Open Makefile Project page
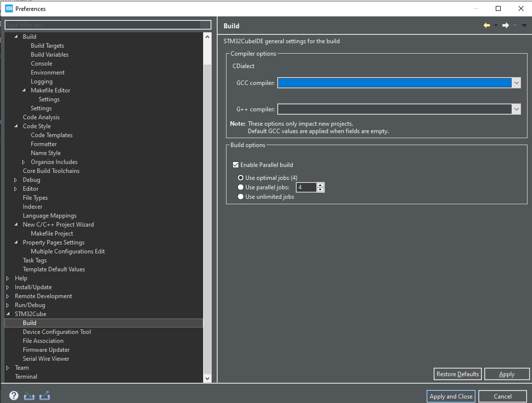This screenshot has height=403, width=532. click(52, 234)
